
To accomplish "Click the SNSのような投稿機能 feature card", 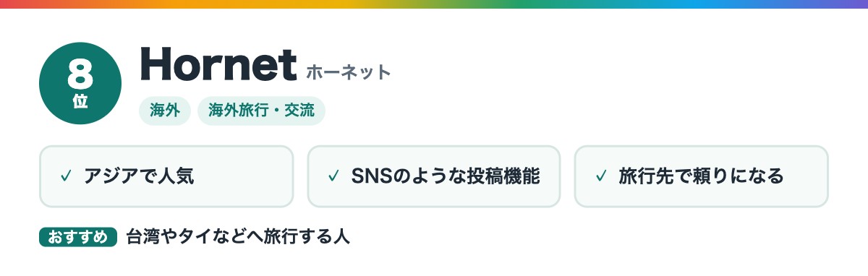I will pos(434,176).
